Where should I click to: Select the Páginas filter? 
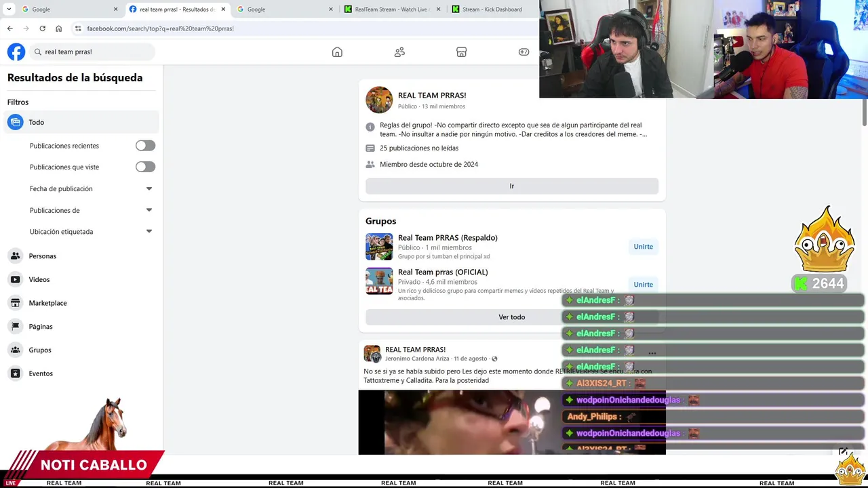click(x=81, y=327)
